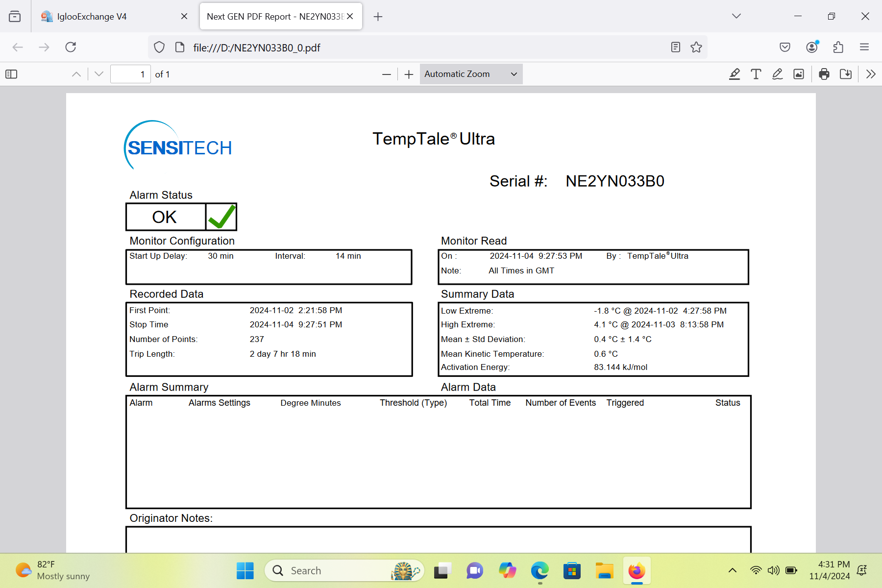Click the mean kinetic temperature 0.6 °C

click(606, 354)
